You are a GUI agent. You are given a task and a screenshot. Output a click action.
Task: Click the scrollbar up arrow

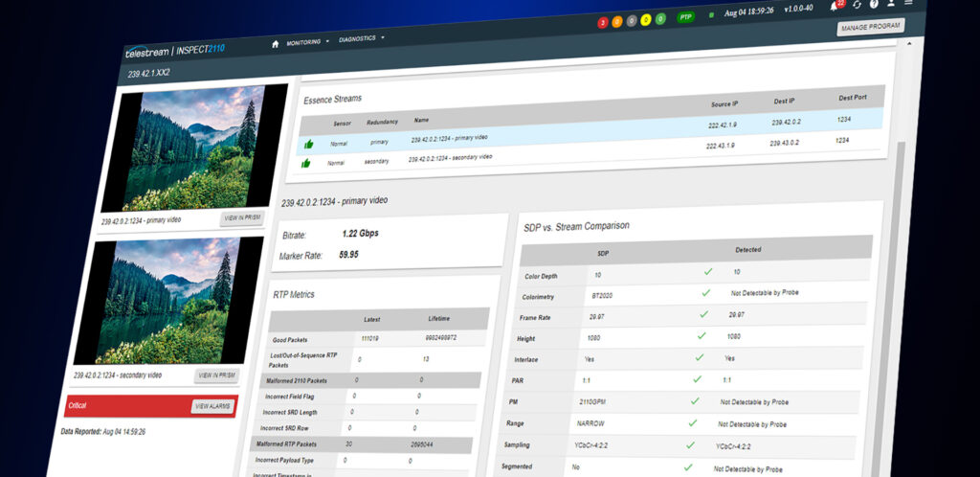(x=907, y=42)
